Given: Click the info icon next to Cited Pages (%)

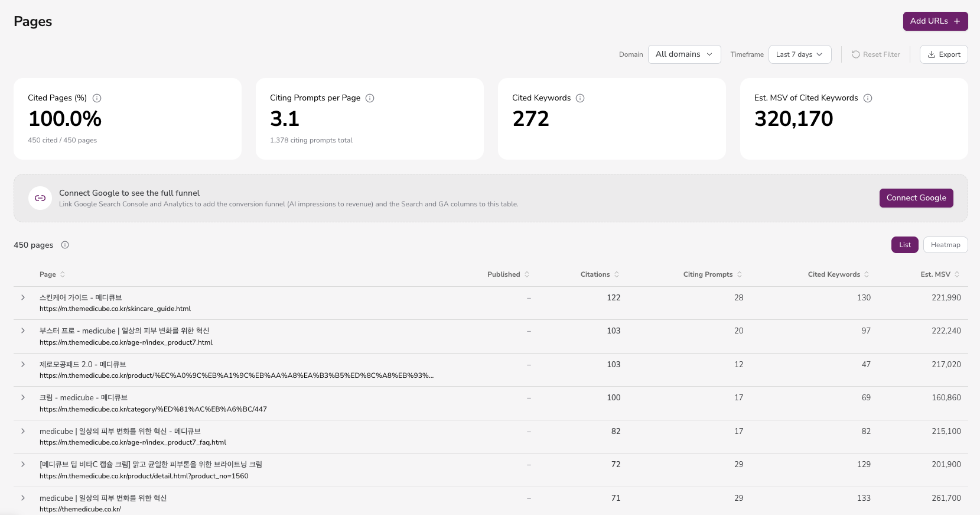Looking at the screenshot, I should point(97,98).
